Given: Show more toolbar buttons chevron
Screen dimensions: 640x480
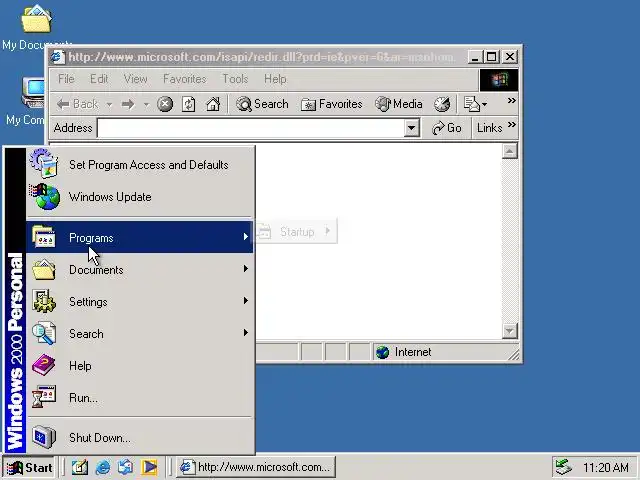Looking at the screenshot, I should tap(511, 100).
